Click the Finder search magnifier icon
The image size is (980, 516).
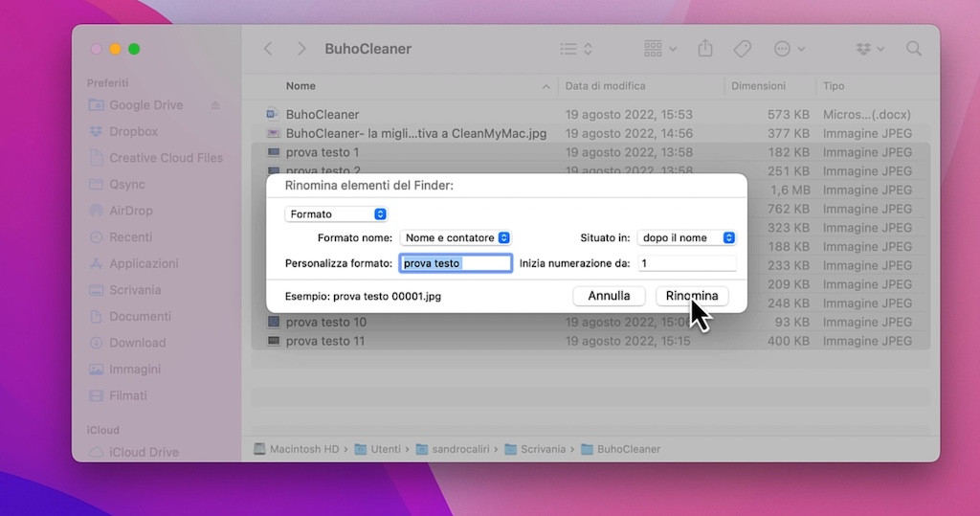coord(914,49)
